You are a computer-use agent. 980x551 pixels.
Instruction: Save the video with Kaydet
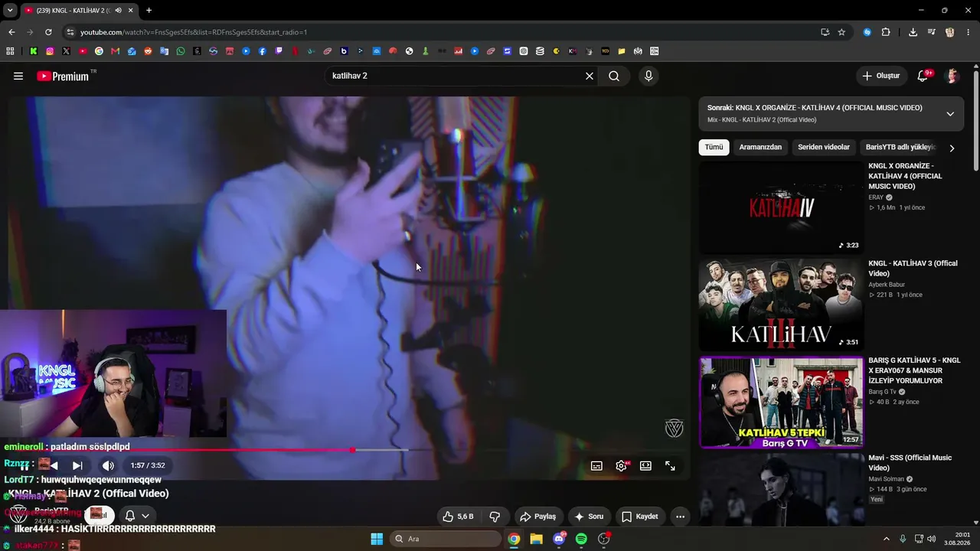pyautogui.click(x=639, y=517)
